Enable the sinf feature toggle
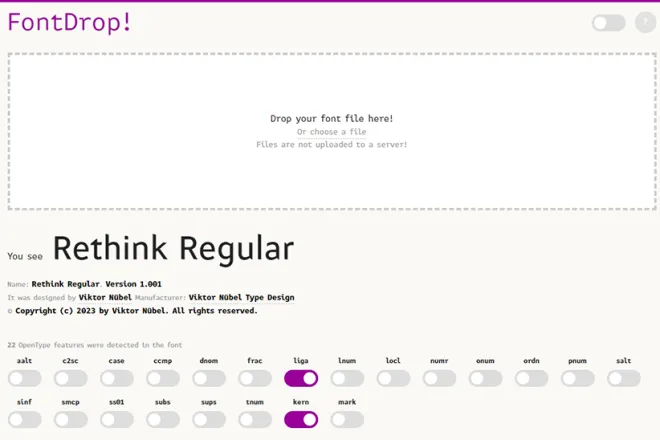Image resolution: width=660 pixels, height=440 pixels. [x=24, y=419]
